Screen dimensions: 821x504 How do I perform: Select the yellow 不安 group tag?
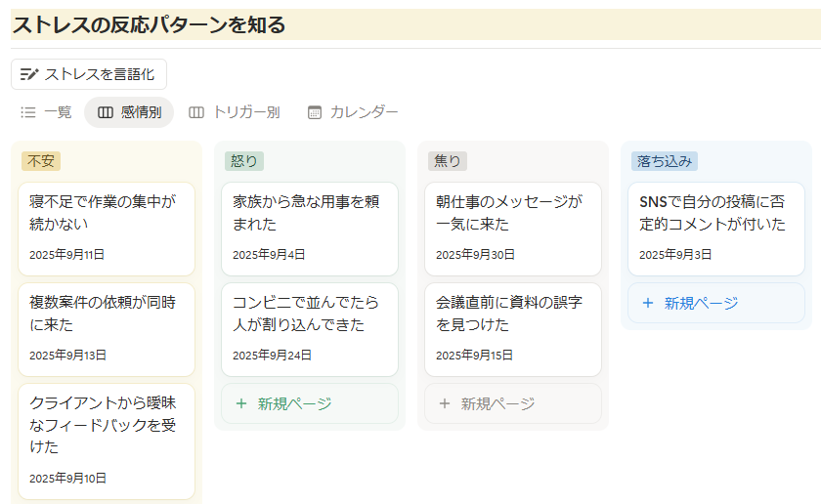tap(41, 161)
